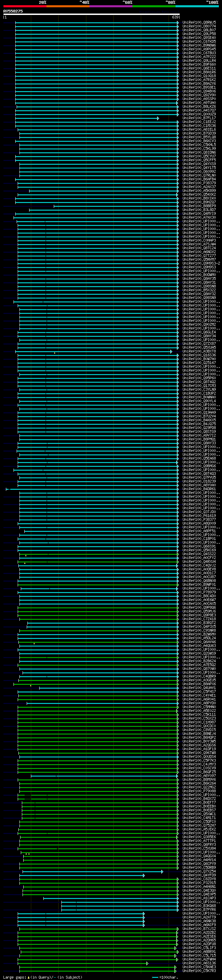Click the query name AV558275
The image size is (222, 980).
pos(13,11)
